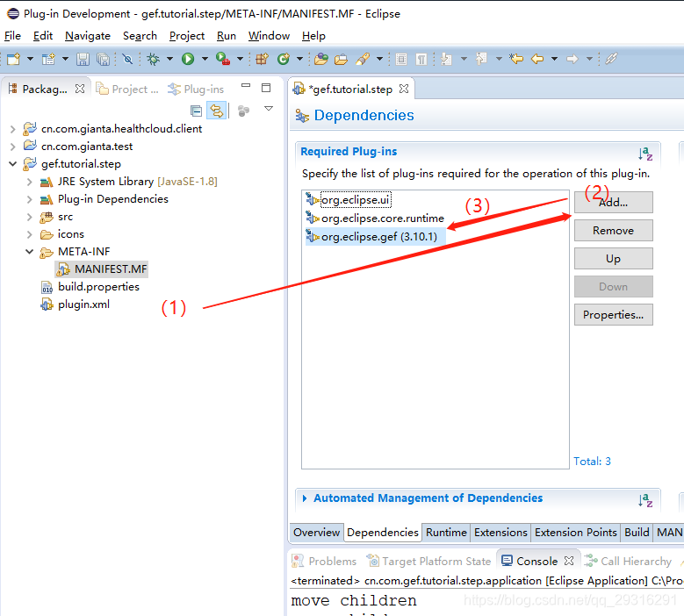
Task: Sort Required Plug-ins alphabetically
Action: pos(645,153)
